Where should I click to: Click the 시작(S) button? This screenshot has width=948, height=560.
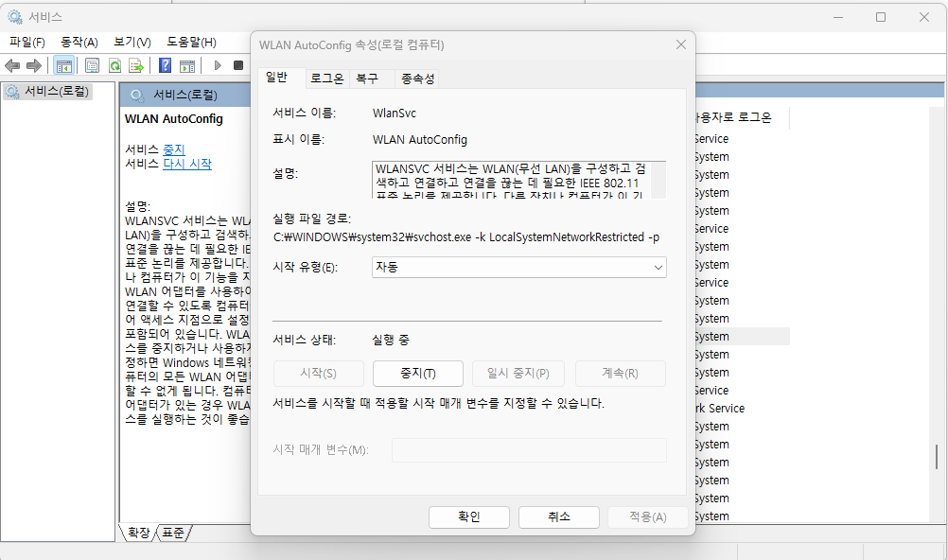[x=319, y=374]
